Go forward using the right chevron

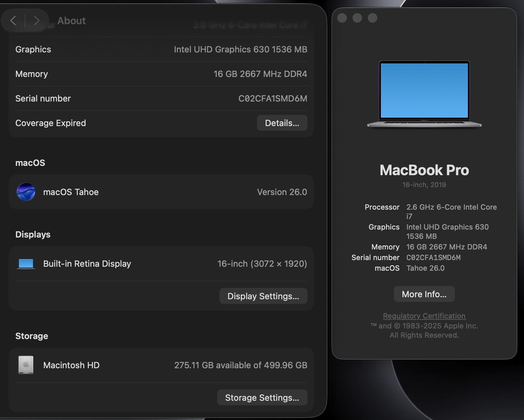click(37, 21)
